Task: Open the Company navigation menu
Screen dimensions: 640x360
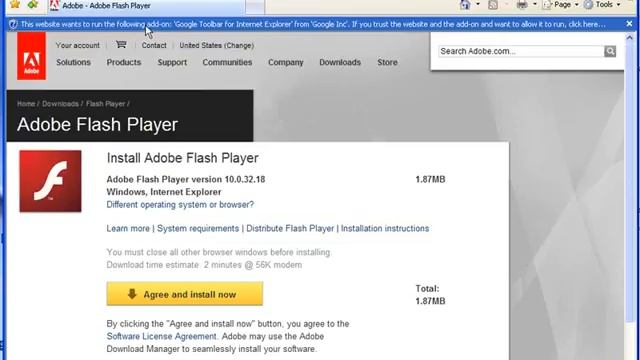Action: click(286, 62)
